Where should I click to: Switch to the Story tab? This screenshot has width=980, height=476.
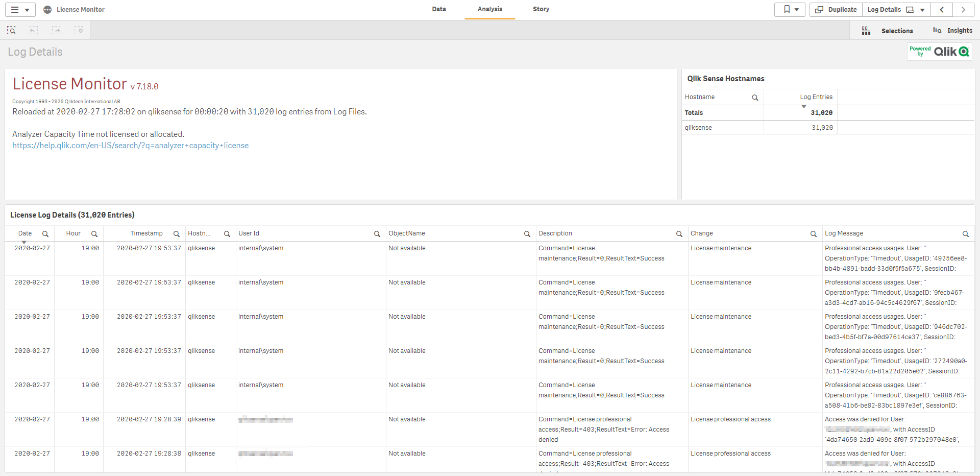coord(541,9)
